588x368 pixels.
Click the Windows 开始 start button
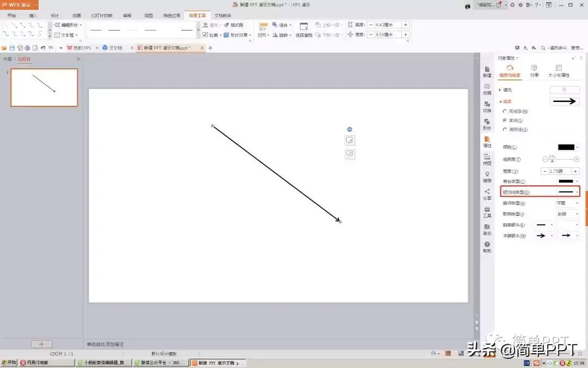pos(9,363)
